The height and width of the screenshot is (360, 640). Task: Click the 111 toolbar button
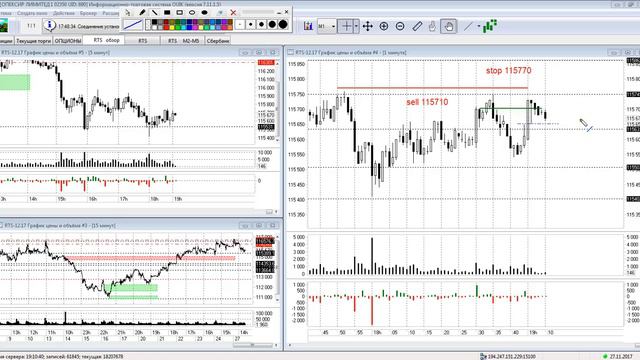tap(31, 26)
